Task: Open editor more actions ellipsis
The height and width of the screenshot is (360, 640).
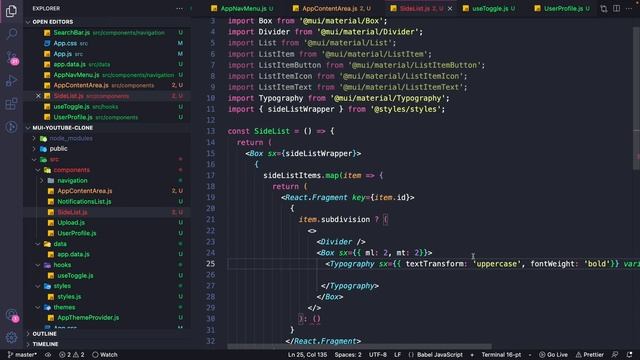Action: (x=629, y=9)
